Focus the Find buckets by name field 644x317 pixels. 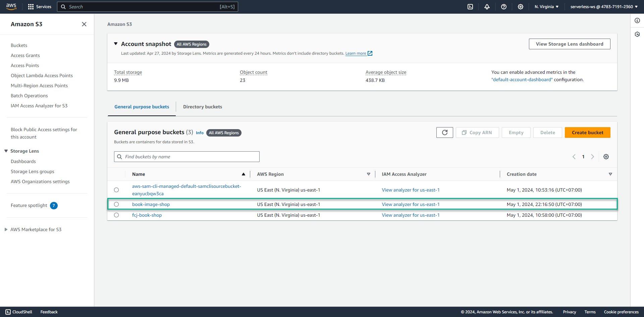coord(187,157)
